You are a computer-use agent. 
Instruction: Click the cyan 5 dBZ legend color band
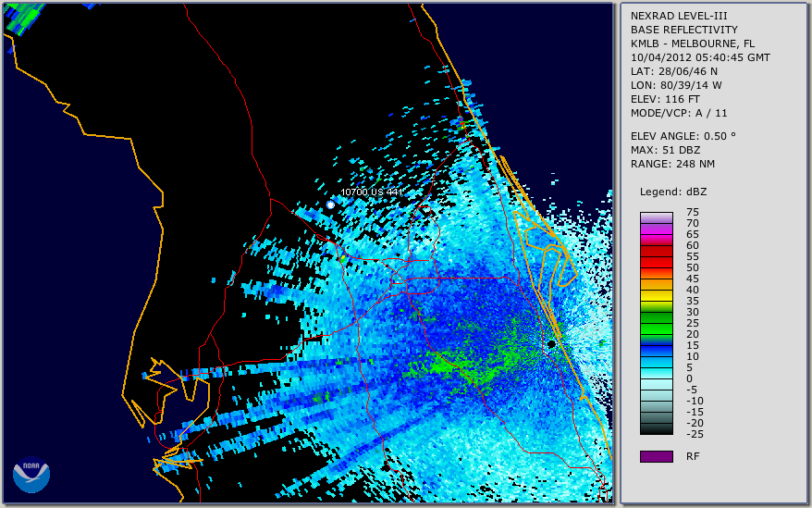[656, 373]
